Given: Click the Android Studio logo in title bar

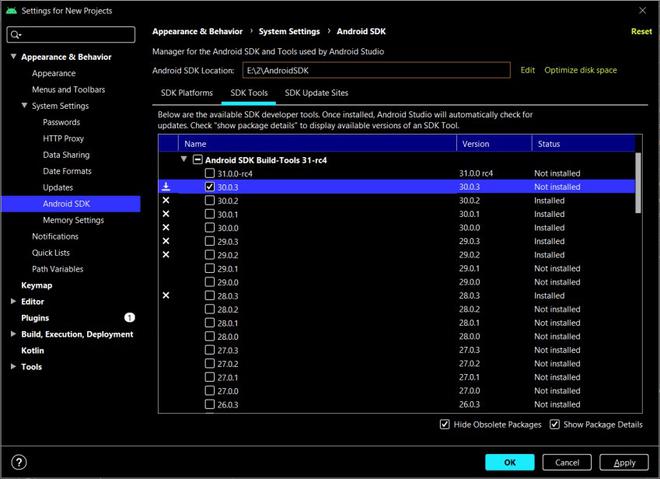Looking at the screenshot, I should 11,11.
